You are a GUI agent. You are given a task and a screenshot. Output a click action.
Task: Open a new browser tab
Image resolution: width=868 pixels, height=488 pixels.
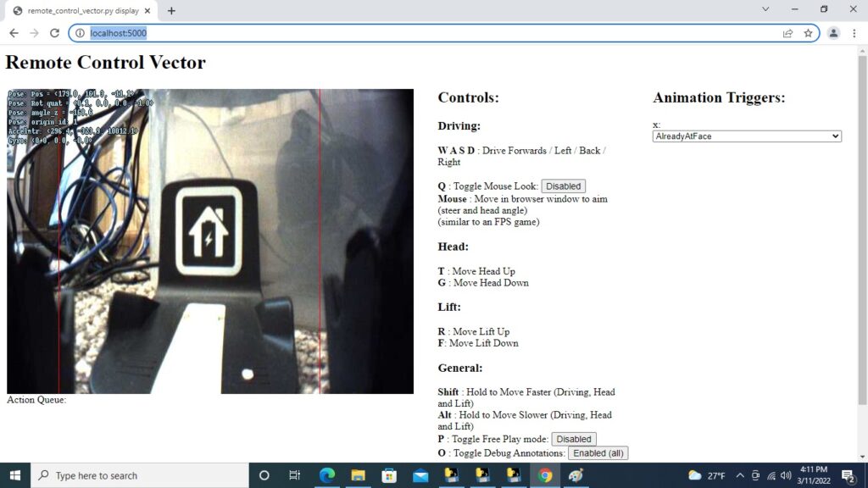[171, 12]
